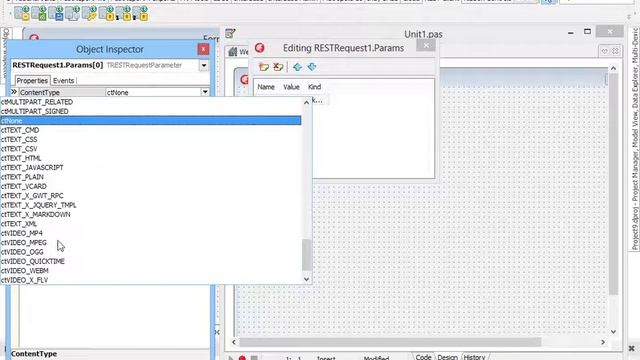Click dropdown list scroll up arrow
This screenshot has height=360, width=640.
(x=307, y=102)
